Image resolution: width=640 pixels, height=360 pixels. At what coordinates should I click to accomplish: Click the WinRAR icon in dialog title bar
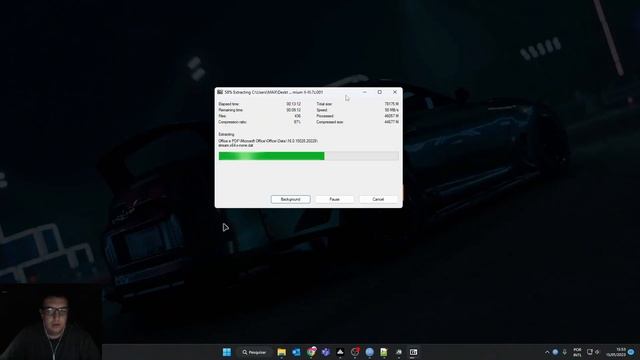click(220, 92)
